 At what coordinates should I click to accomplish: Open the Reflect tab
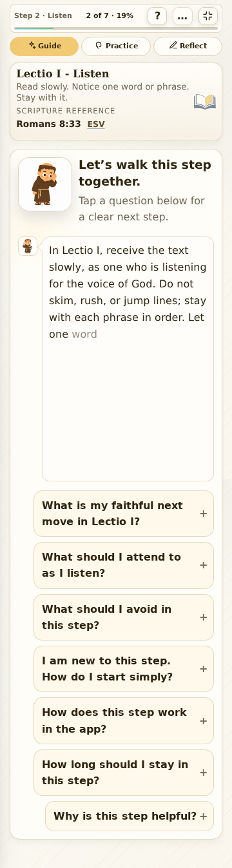tap(188, 46)
